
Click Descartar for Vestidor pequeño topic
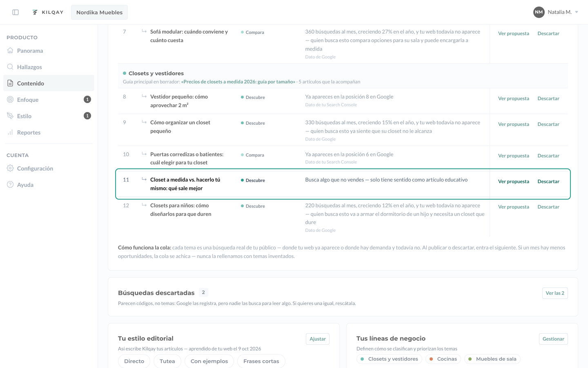point(548,99)
